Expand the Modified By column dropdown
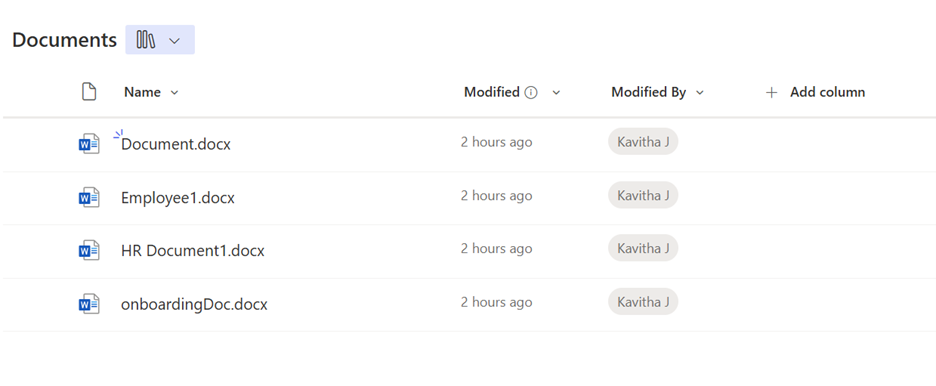 [x=700, y=92]
